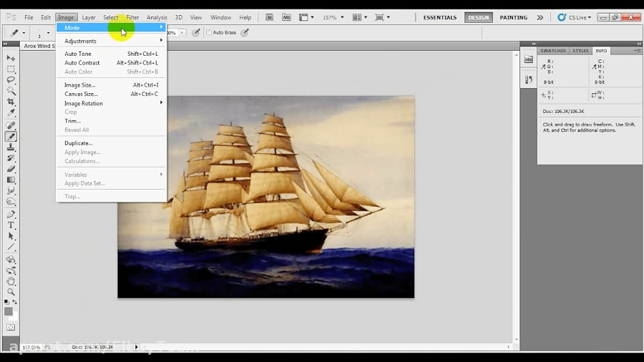Select the Hand tool

click(11, 281)
